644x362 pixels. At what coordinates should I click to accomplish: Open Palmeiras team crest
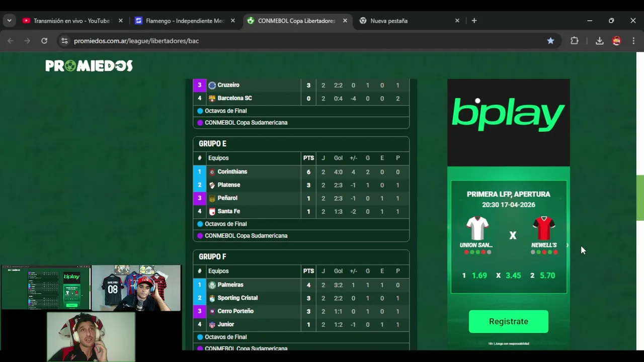pos(212,285)
